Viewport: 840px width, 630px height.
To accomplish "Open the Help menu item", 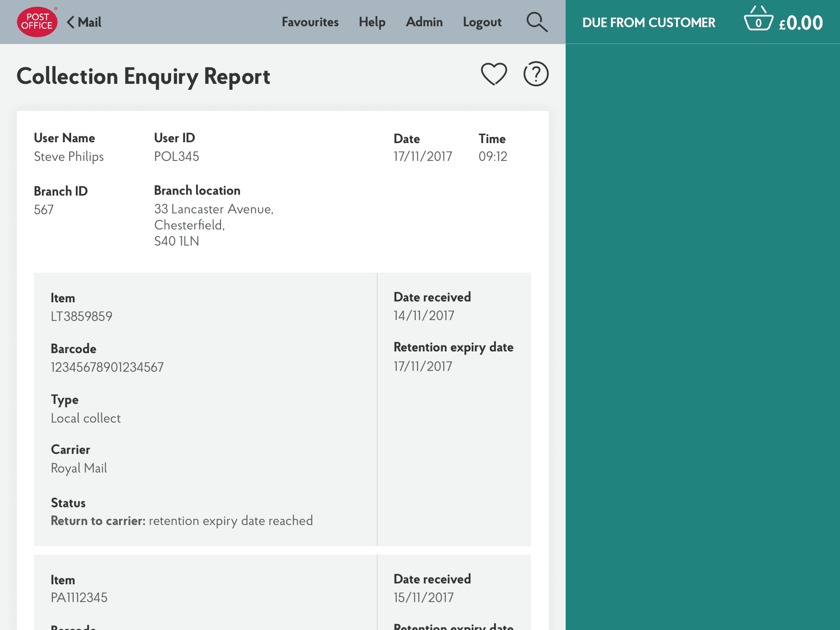I will [372, 22].
